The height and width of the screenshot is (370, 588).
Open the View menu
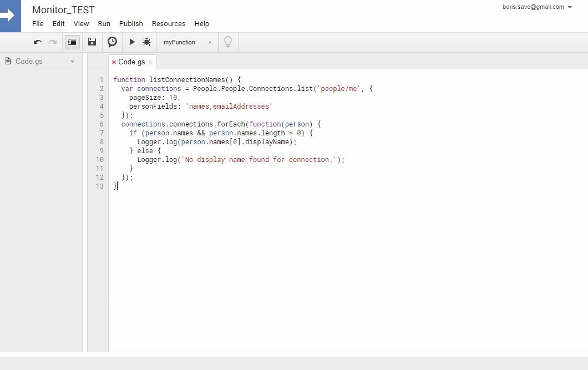(x=81, y=24)
